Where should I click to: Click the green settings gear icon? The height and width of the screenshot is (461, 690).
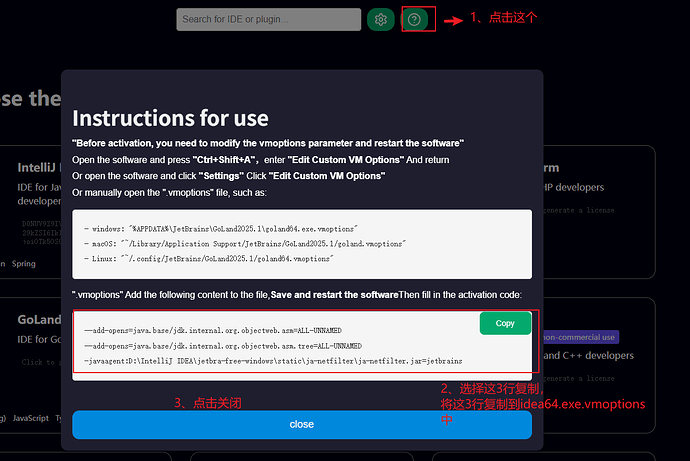(381, 19)
